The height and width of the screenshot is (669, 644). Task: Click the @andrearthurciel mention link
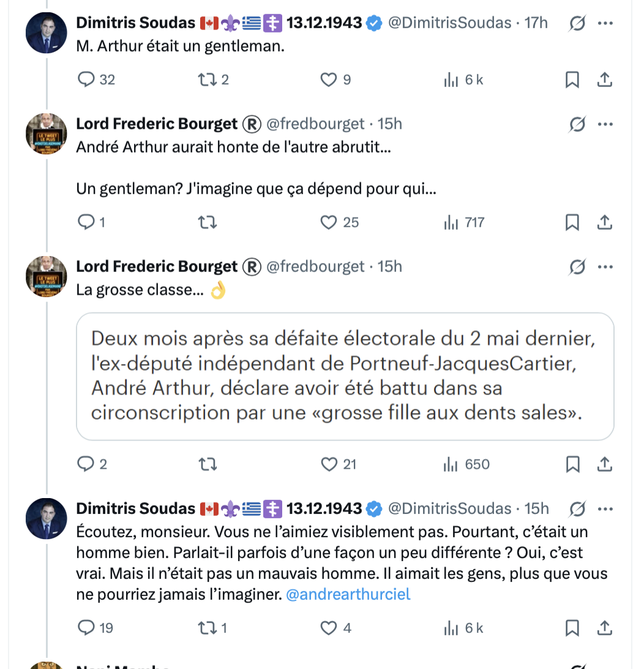(x=348, y=594)
